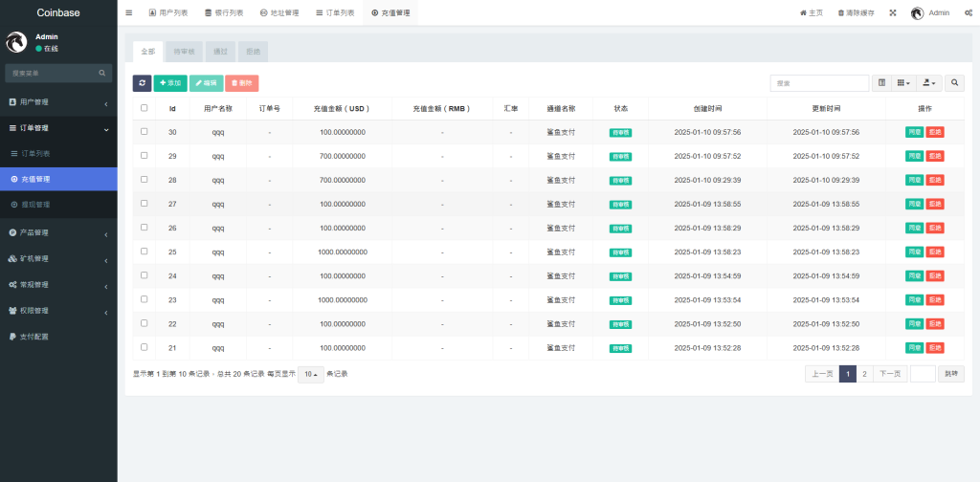980x482 pixels.
Task: Click the hamburger sidebar toggle icon
Action: pos(129,12)
